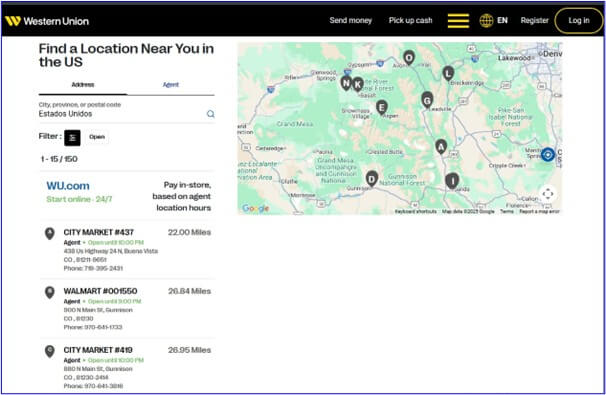606x395 pixels.
Task: Click pin icon beside City Market #419
Action: point(49,351)
